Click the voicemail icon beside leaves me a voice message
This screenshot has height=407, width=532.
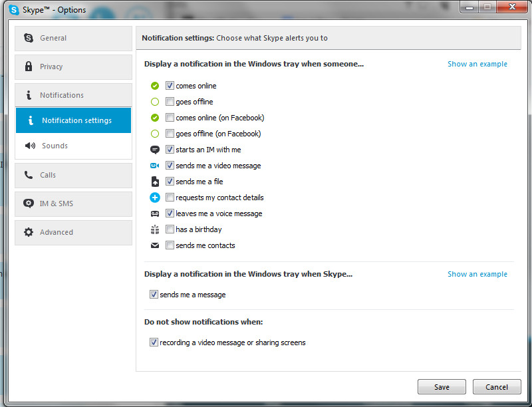pyautogui.click(x=155, y=213)
